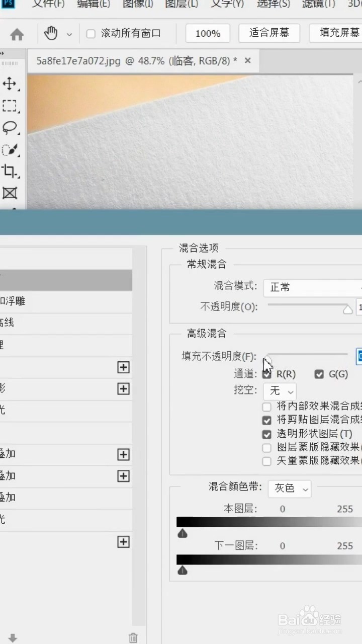Click the 100% zoom button
362x644 pixels.
coord(208,34)
